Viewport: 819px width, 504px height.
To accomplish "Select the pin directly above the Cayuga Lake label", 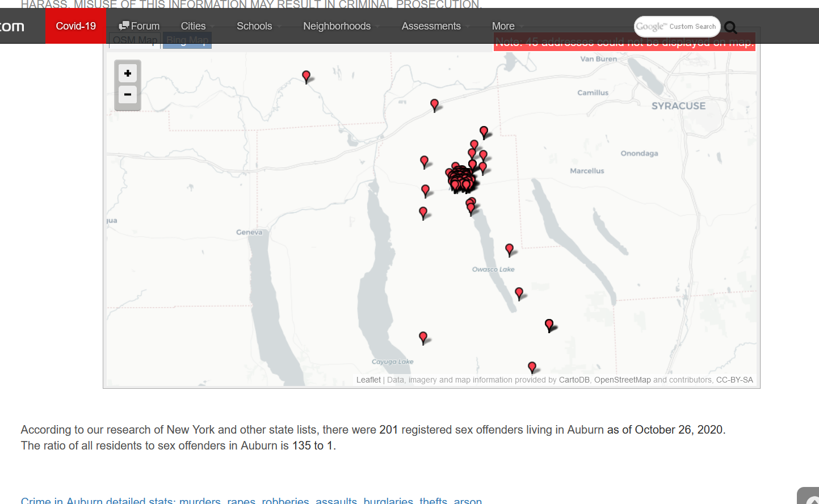I will pos(423,338).
